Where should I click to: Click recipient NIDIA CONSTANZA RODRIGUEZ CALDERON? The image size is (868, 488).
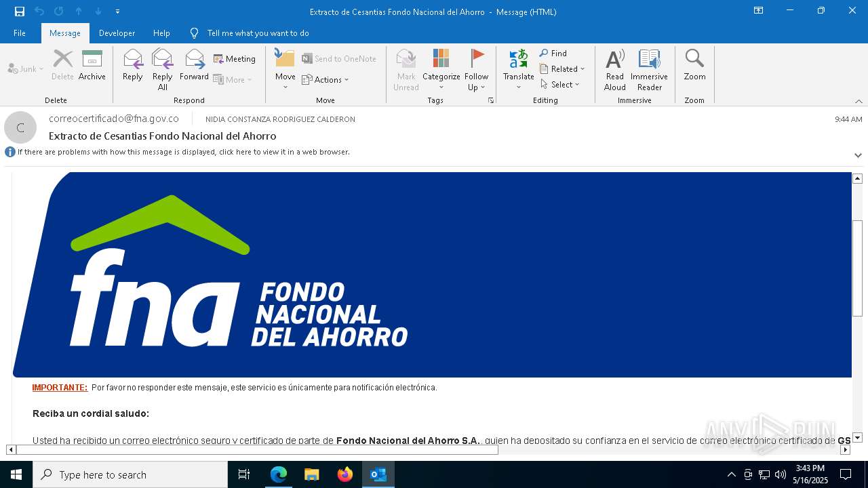click(x=280, y=119)
